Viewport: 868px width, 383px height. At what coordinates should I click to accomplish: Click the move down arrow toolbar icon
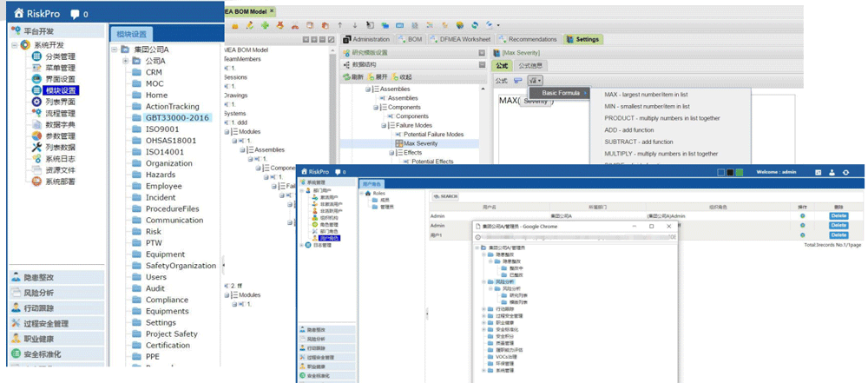coord(355,25)
